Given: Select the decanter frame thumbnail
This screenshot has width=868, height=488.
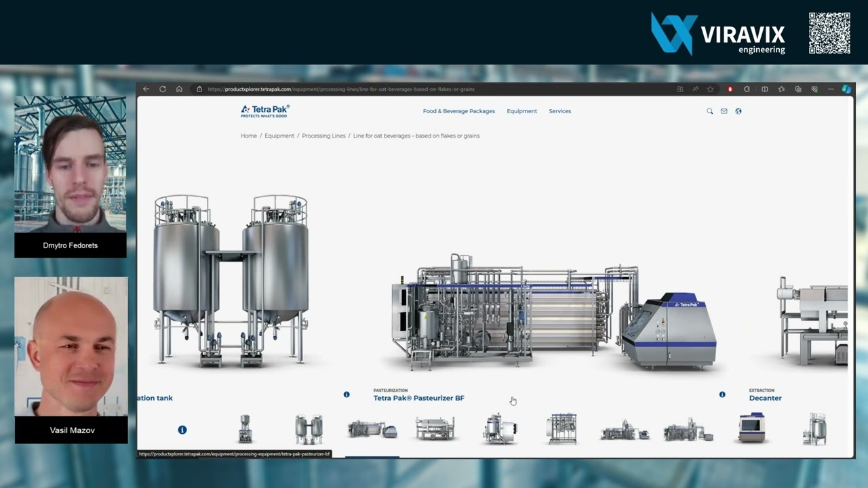Looking at the screenshot, I should 435,429.
